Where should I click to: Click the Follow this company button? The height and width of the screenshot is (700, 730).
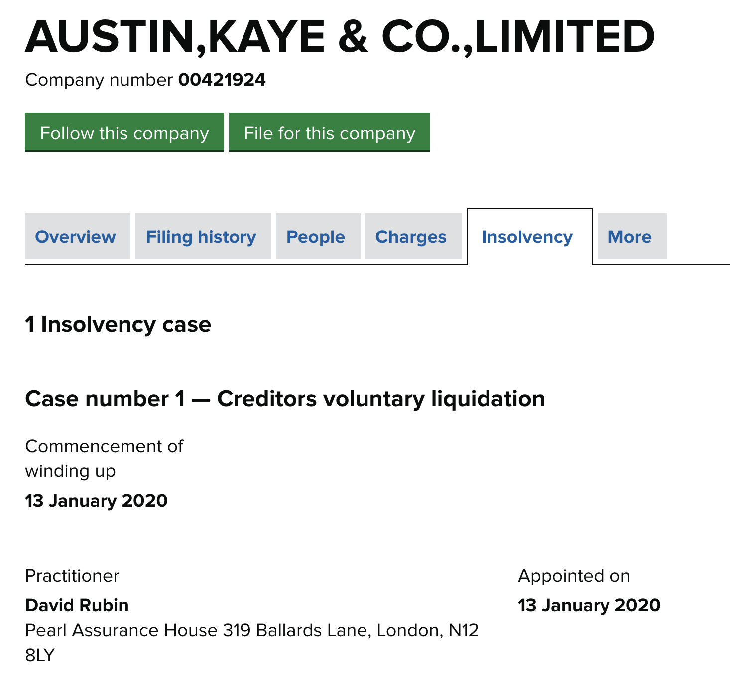[124, 133]
